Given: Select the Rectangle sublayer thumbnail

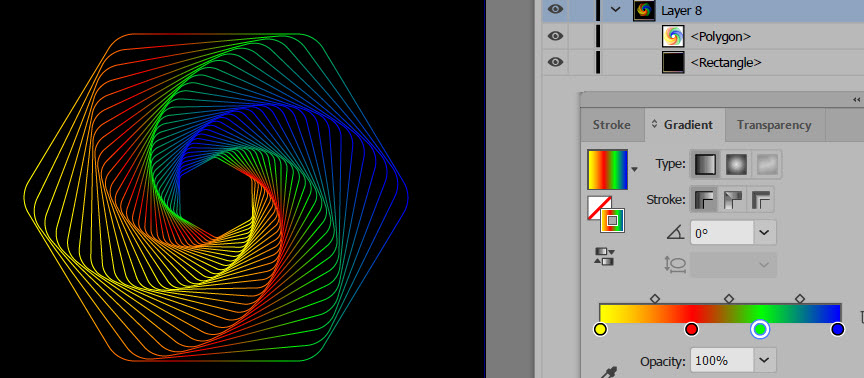Looking at the screenshot, I should pyautogui.click(x=673, y=62).
